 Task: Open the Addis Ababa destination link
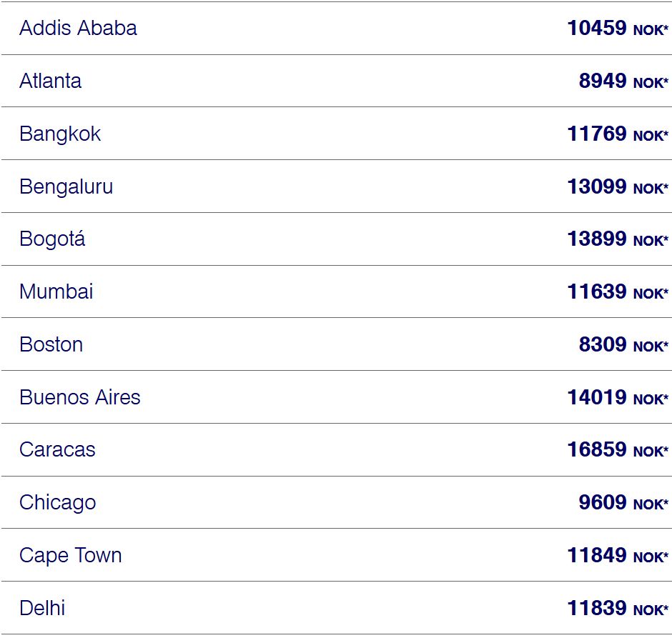(x=78, y=29)
